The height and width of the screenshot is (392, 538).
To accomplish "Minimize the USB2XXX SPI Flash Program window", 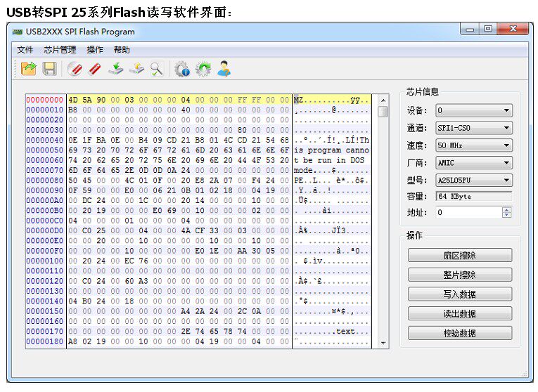I will (x=470, y=30).
